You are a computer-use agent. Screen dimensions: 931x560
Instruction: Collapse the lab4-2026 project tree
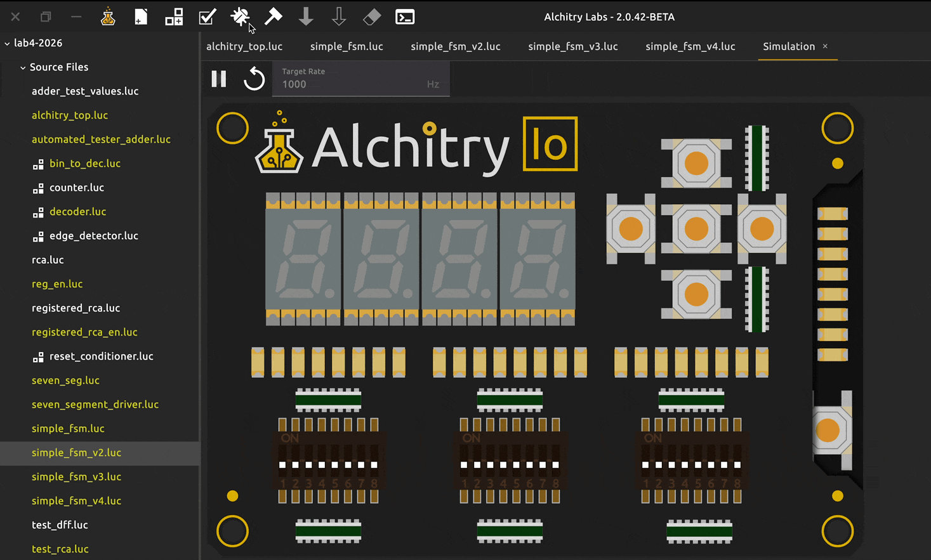[x=7, y=43]
